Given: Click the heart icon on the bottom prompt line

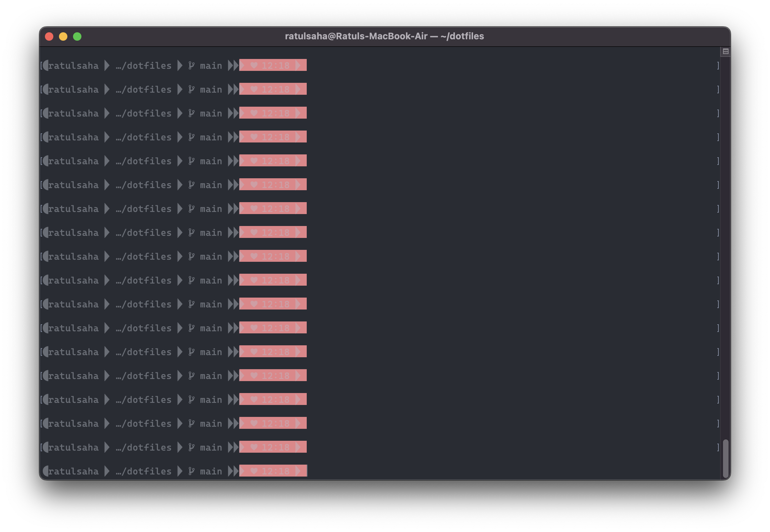Looking at the screenshot, I should point(254,471).
